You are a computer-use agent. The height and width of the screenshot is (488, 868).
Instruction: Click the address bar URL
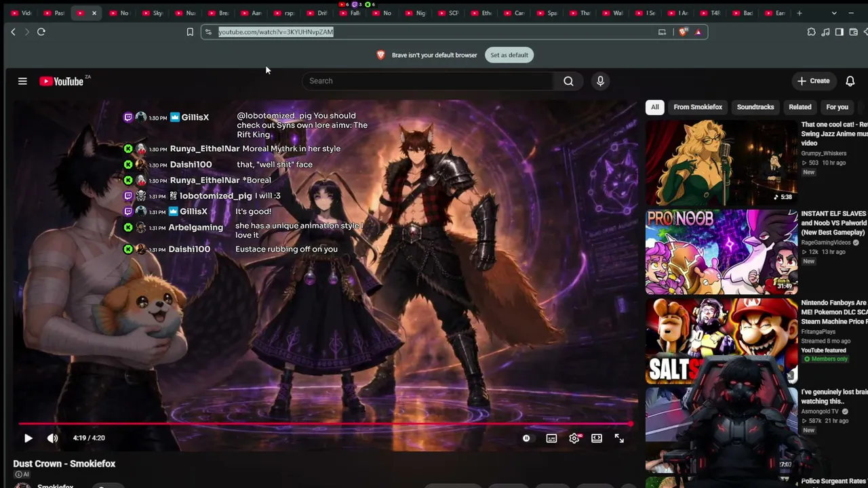tap(276, 32)
